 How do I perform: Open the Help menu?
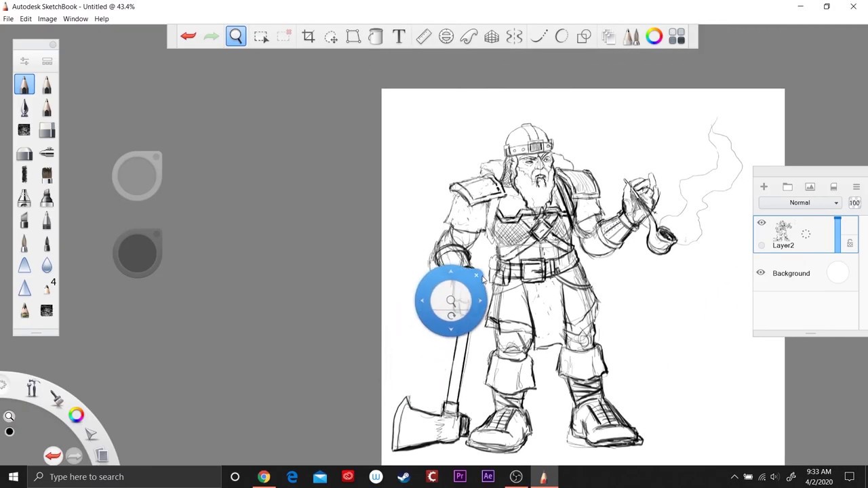[x=102, y=19]
